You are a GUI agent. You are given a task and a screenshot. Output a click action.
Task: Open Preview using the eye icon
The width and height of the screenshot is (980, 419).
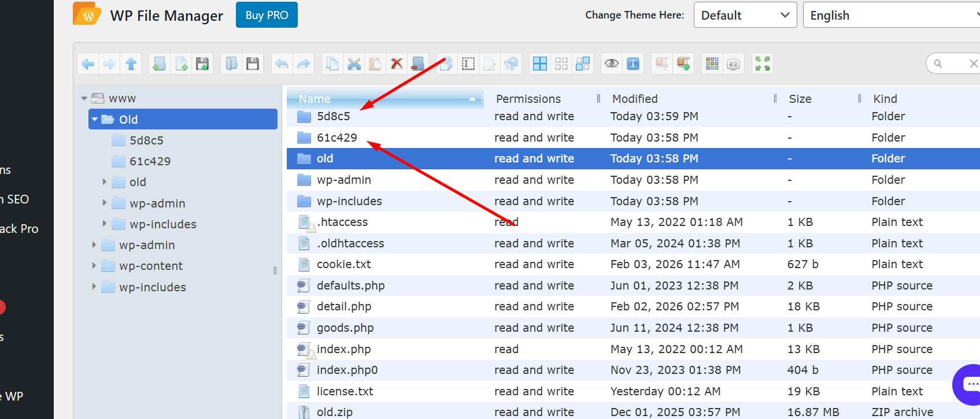[x=611, y=64]
